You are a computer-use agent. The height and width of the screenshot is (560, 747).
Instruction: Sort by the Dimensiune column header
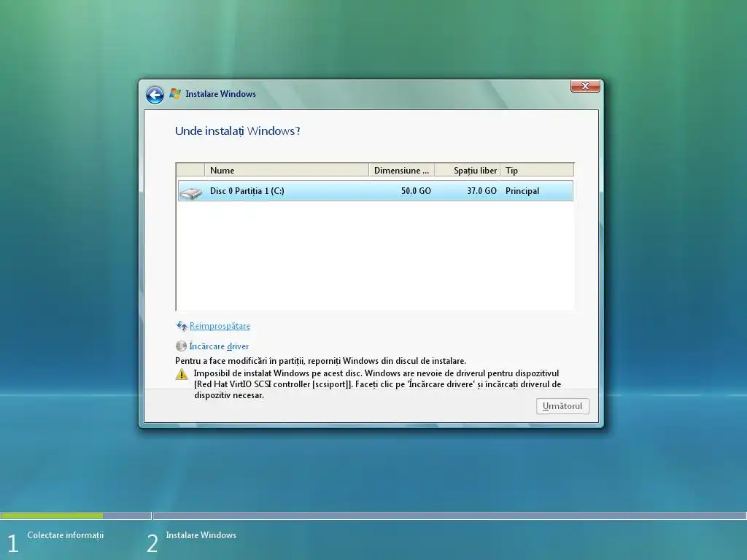click(x=402, y=170)
